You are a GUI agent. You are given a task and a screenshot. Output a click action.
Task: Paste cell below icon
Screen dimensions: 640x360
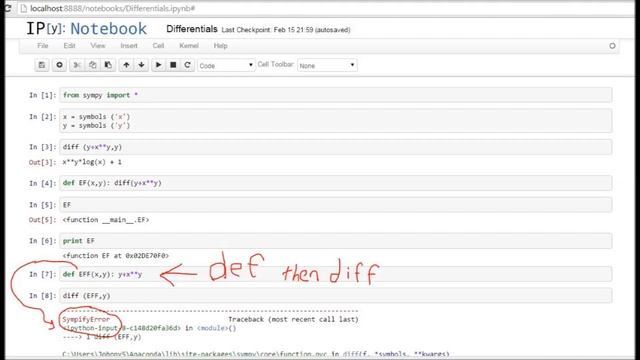coord(108,65)
